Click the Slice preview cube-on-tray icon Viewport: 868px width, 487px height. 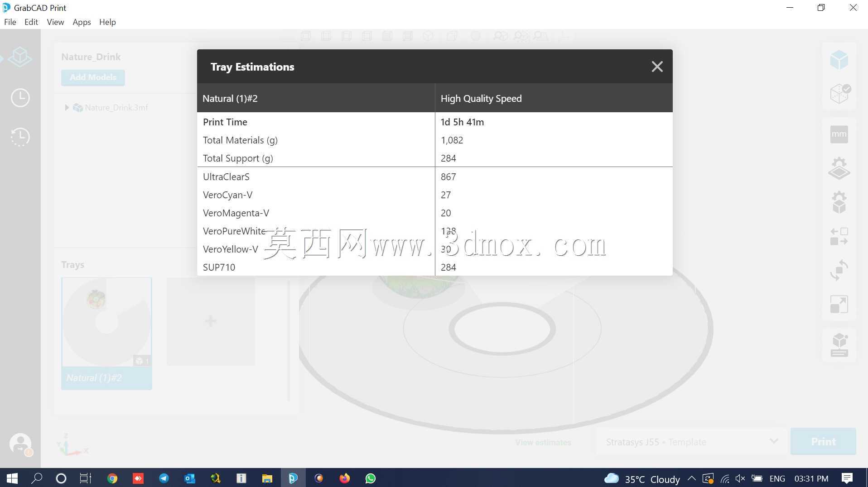point(839,345)
